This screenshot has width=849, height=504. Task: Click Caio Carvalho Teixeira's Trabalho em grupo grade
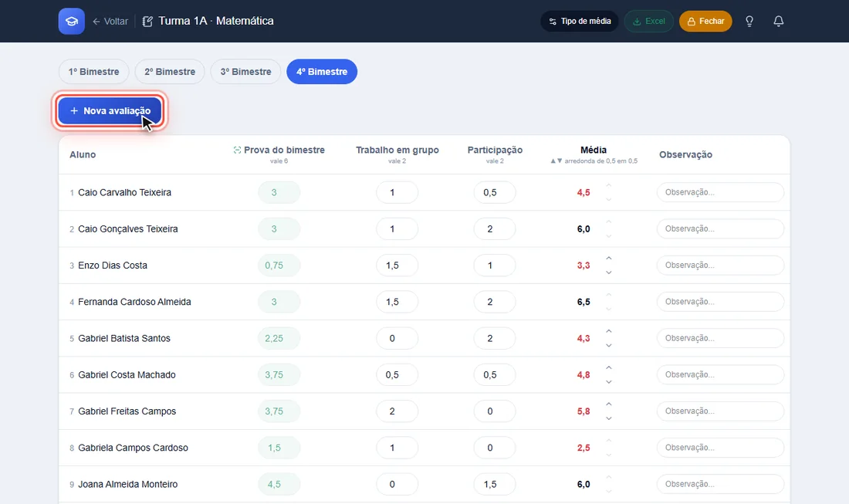point(397,192)
